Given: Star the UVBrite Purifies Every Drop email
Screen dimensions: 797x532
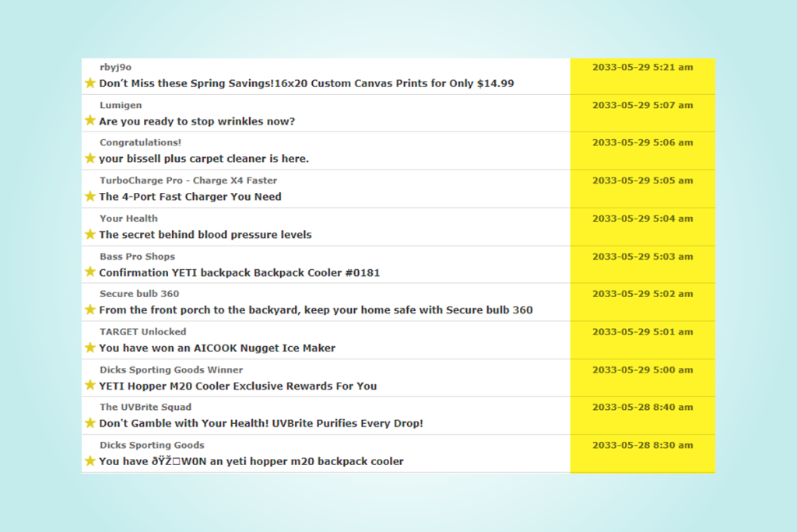Looking at the screenshot, I should (90, 423).
